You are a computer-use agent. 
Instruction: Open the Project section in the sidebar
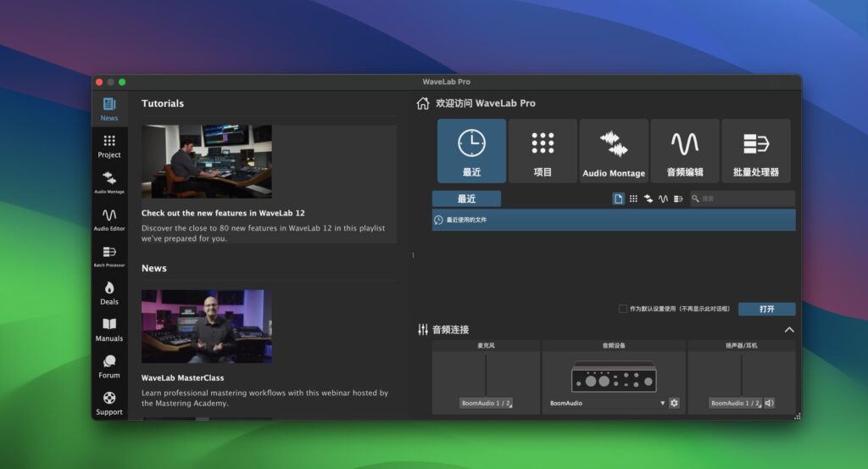[x=109, y=146]
